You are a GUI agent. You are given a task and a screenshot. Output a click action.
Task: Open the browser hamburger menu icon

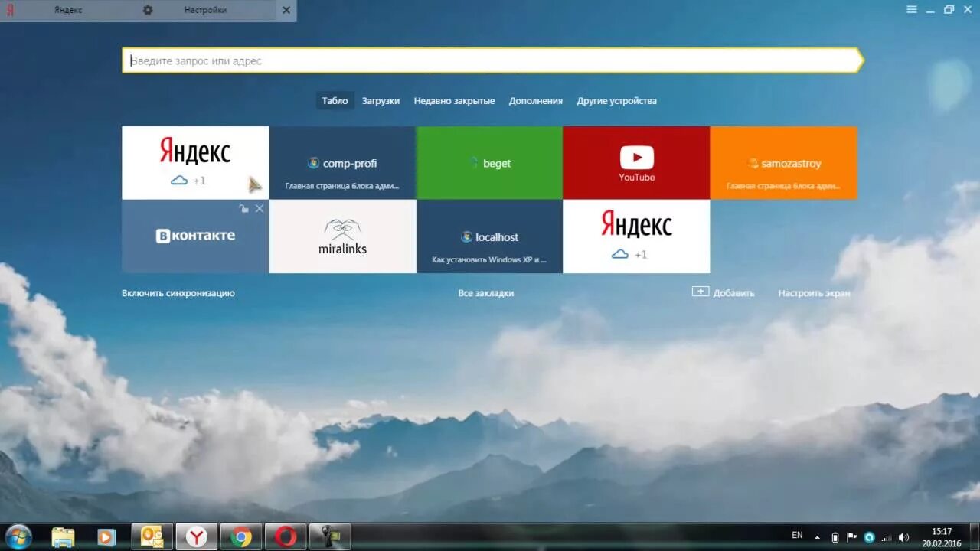911,10
